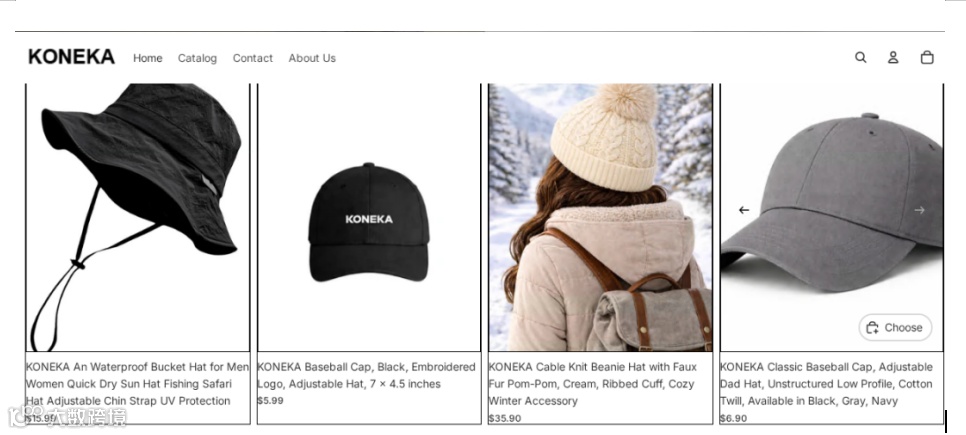Open the Catalog menu item
The width and height of the screenshot is (966, 435).
coord(197,58)
